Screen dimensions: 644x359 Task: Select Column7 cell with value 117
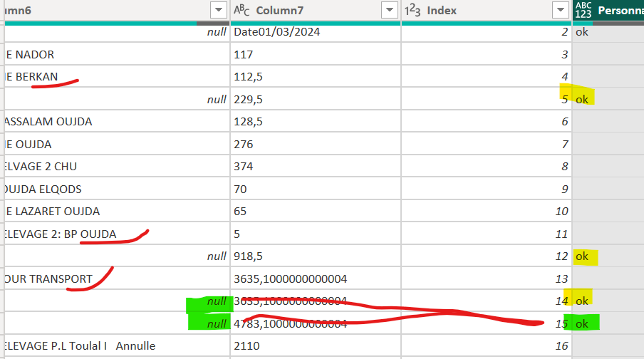(x=316, y=54)
